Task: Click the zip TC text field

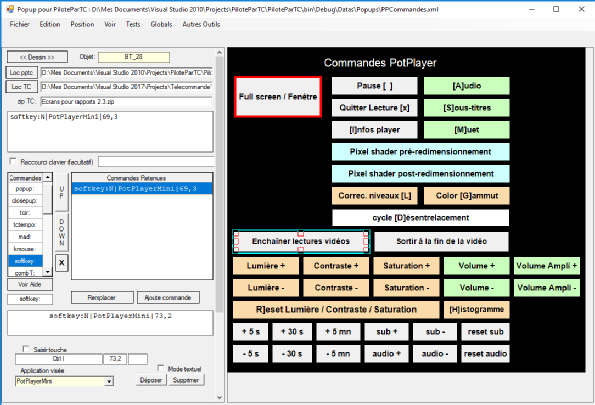Action: coord(126,102)
